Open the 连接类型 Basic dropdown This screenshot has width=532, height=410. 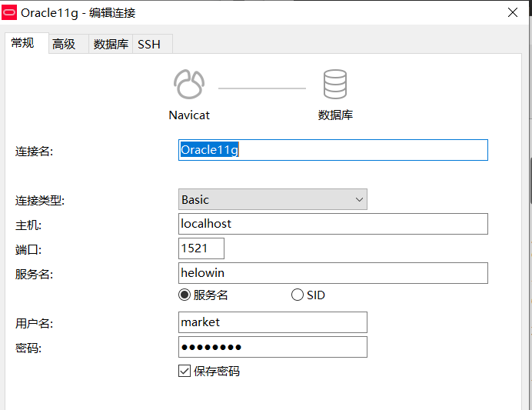tap(272, 199)
